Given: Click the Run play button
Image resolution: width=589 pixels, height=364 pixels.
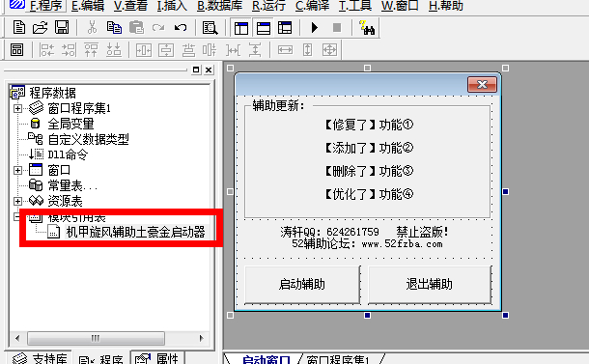Looking at the screenshot, I should (315, 27).
